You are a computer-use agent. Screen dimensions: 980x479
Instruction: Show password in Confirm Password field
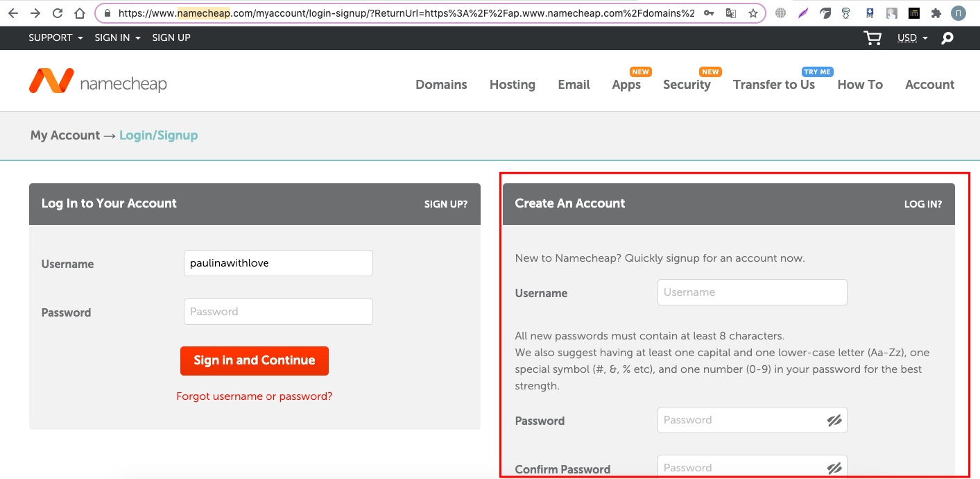[834, 469]
